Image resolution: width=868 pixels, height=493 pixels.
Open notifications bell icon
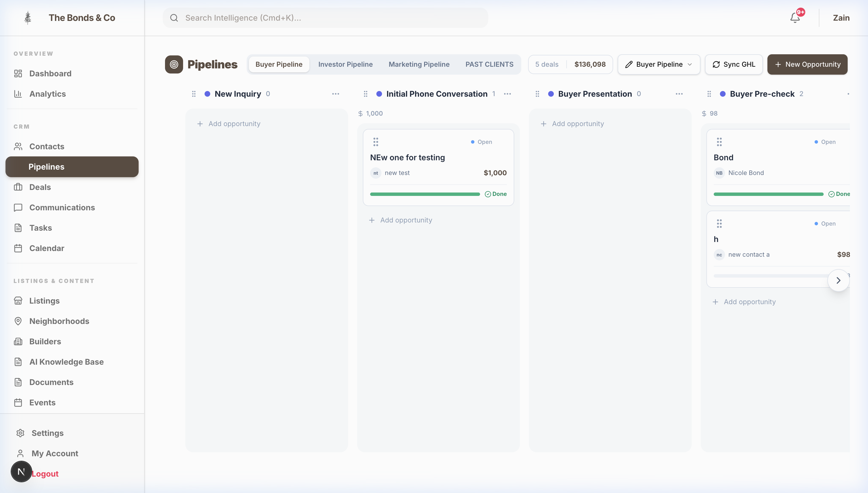(795, 18)
